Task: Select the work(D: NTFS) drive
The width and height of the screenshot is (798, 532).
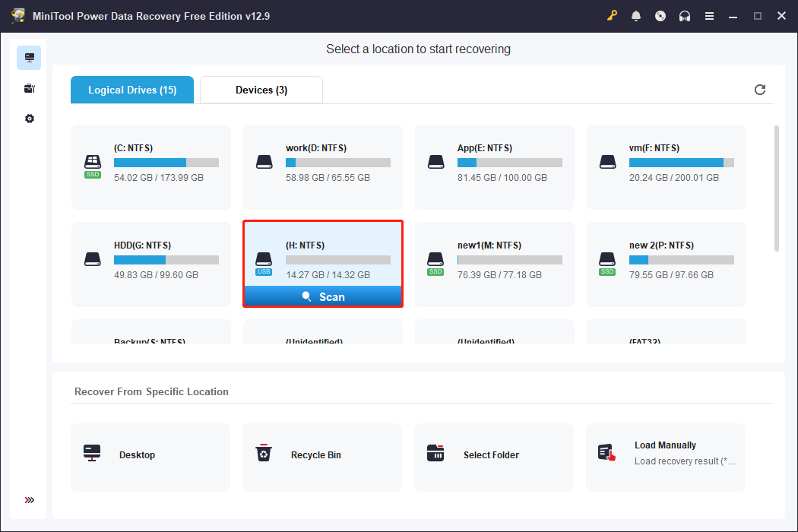Action: pyautogui.click(x=323, y=167)
